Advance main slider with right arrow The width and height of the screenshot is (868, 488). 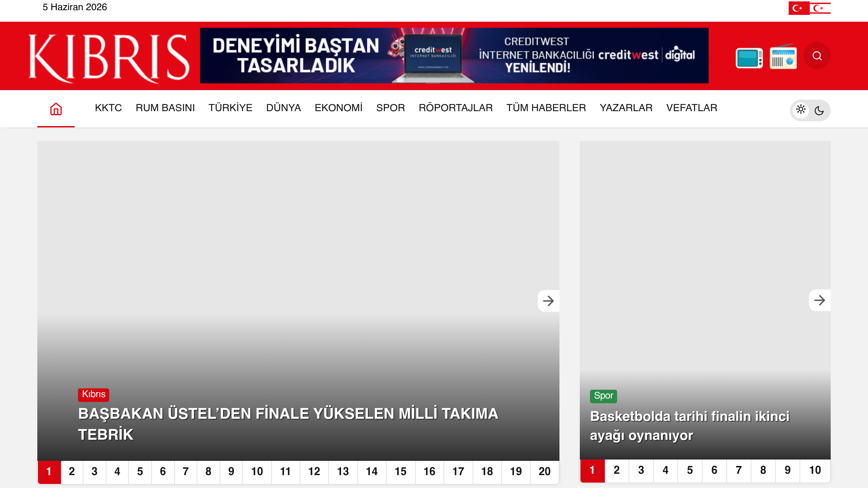click(x=548, y=301)
